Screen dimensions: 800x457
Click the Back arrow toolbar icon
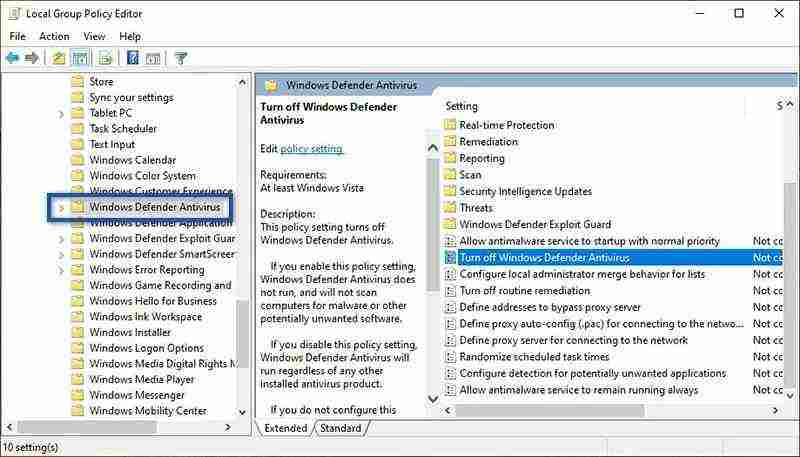pos(12,58)
